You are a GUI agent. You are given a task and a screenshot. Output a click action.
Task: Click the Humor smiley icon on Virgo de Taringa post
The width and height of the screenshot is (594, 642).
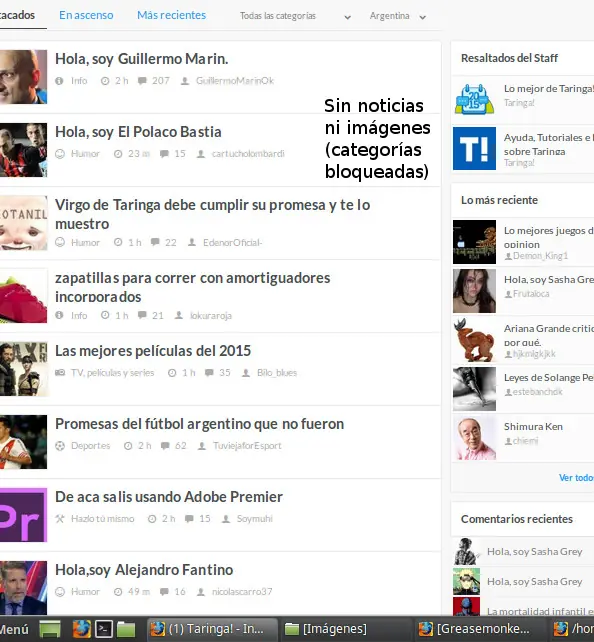60,242
